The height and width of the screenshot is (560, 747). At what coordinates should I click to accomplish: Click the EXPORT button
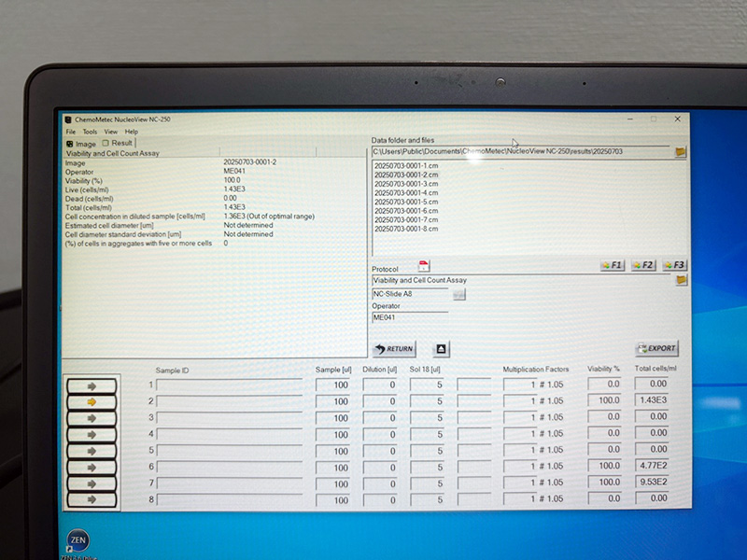(656, 348)
